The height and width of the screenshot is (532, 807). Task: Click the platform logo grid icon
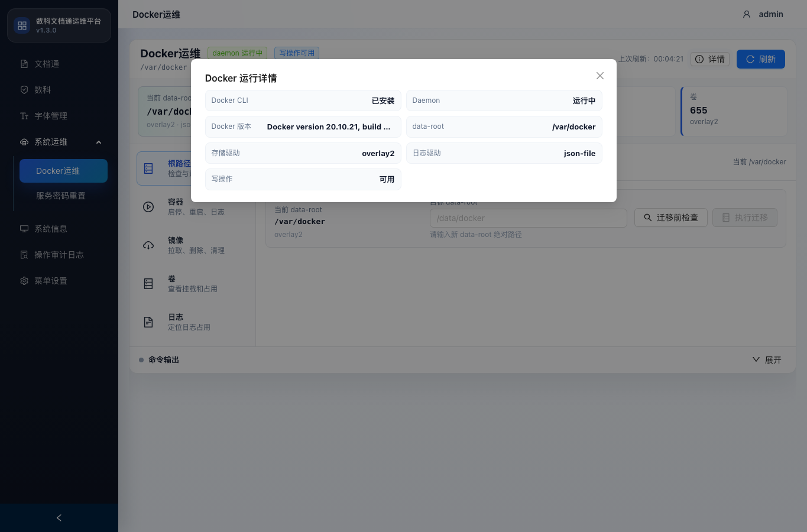click(x=22, y=25)
